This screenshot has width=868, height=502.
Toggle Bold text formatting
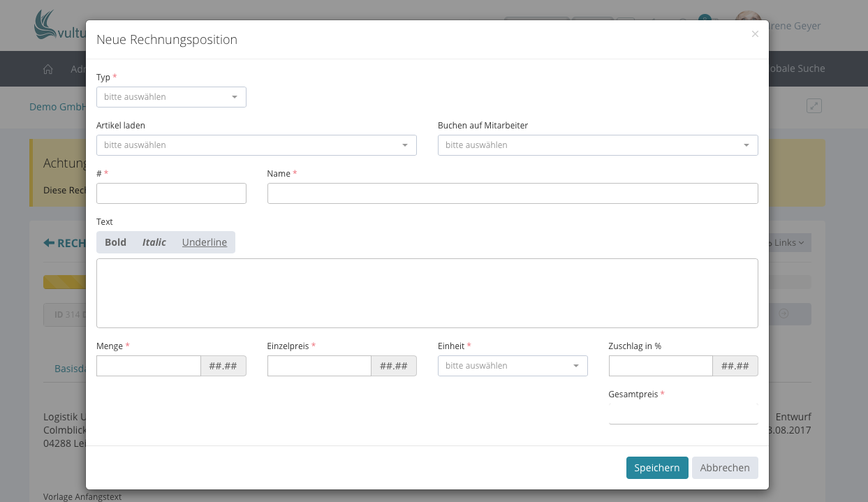(116, 242)
